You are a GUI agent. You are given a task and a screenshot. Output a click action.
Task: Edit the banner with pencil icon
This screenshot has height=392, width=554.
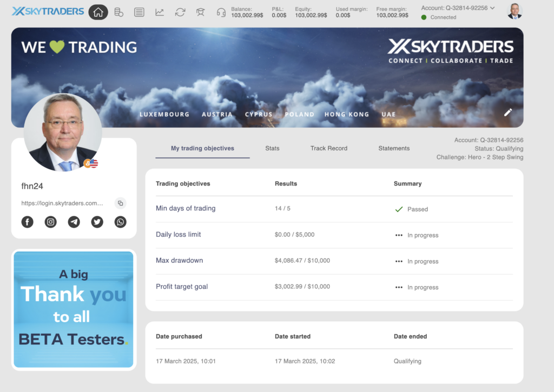click(508, 112)
